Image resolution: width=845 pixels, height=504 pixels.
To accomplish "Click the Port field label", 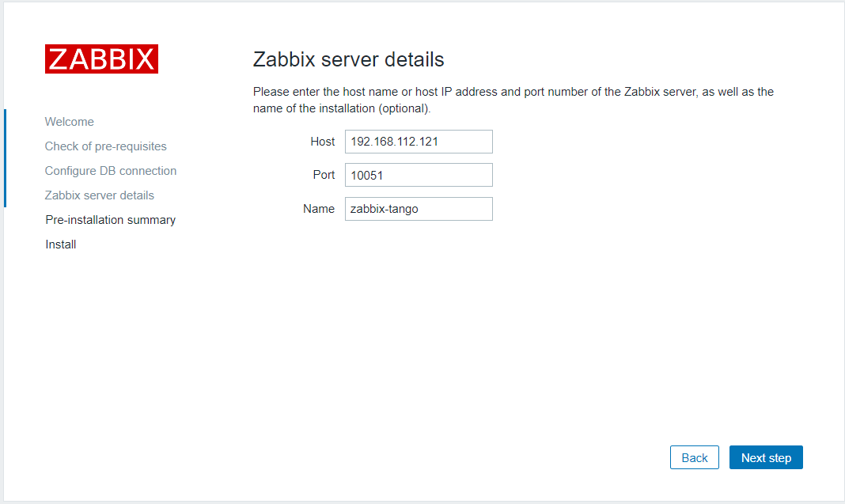I will click(324, 175).
